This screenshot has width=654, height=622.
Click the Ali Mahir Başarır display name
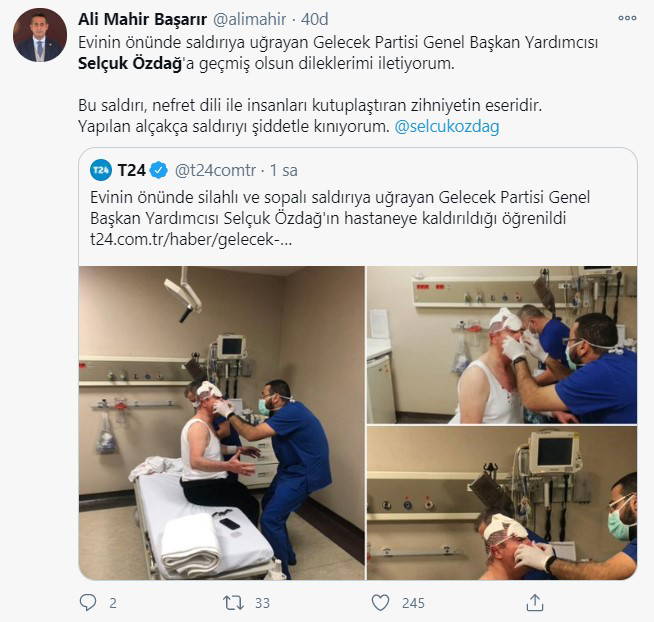[143, 19]
